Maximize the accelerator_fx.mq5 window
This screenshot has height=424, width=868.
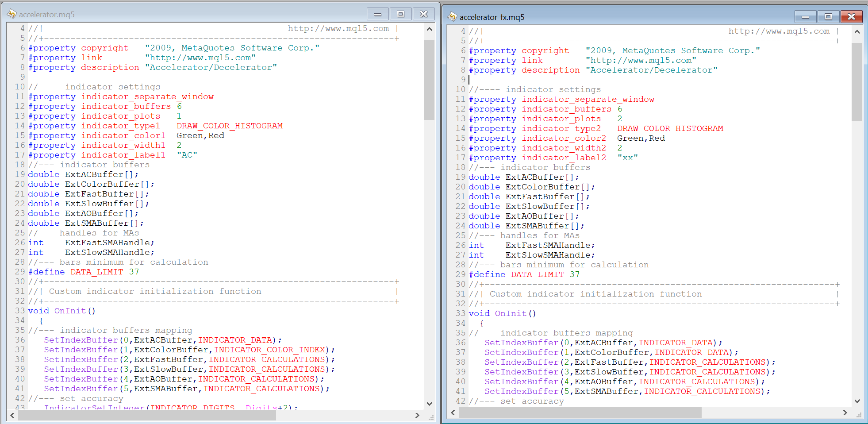point(828,17)
